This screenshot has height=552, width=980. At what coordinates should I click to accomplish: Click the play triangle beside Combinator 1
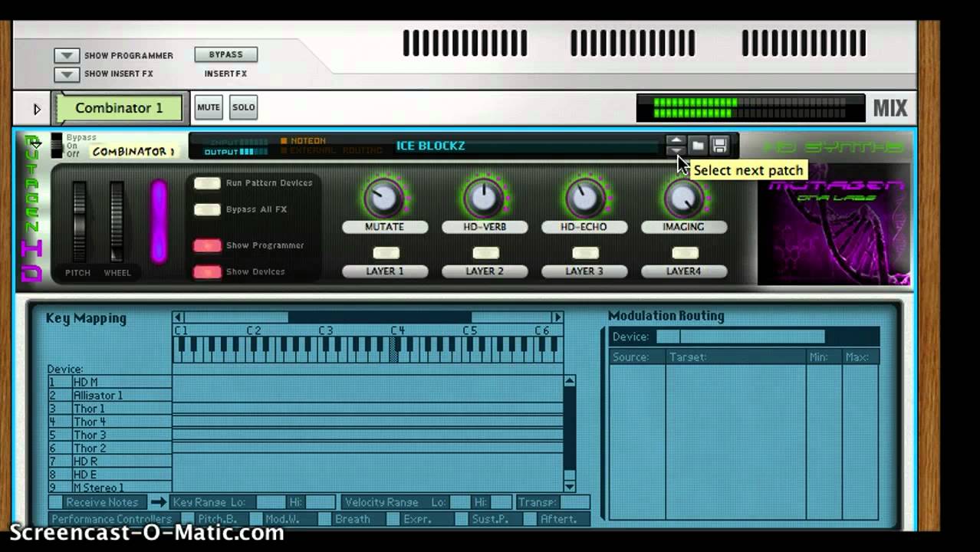(36, 109)
